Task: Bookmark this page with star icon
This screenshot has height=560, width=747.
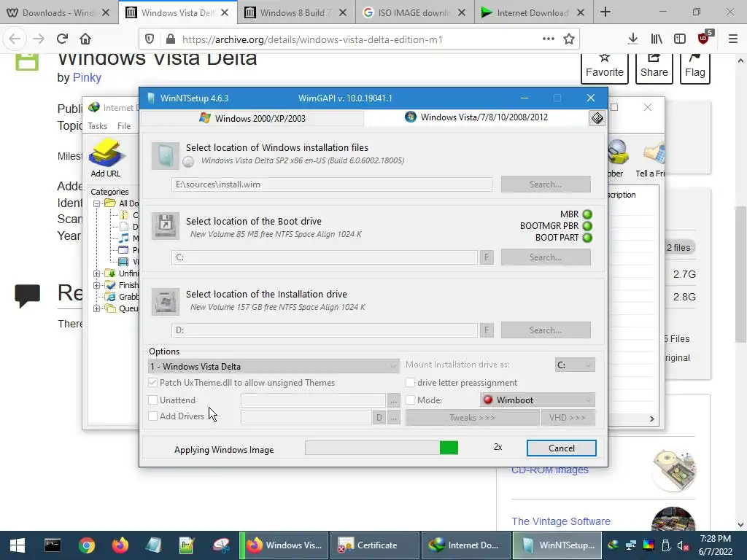Action: (569, 39)
